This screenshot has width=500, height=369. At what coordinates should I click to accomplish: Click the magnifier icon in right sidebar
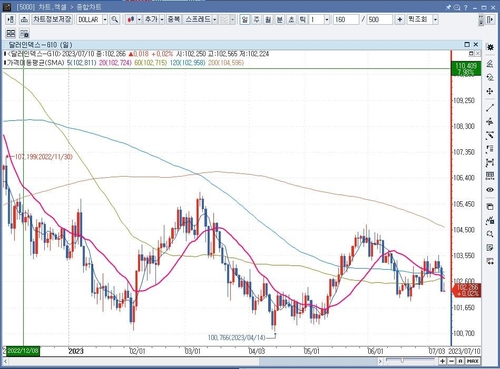(490, 234)
